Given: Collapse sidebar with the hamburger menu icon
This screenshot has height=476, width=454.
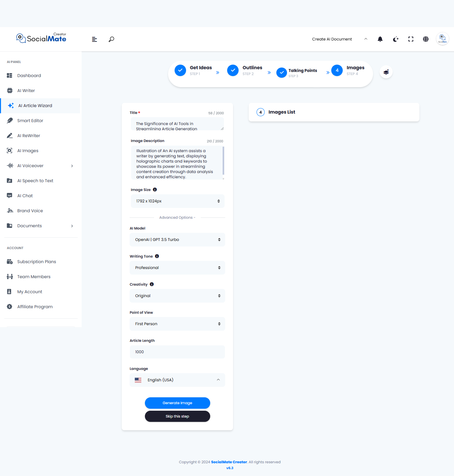Looking at the screenshot, I should point(94,39).
